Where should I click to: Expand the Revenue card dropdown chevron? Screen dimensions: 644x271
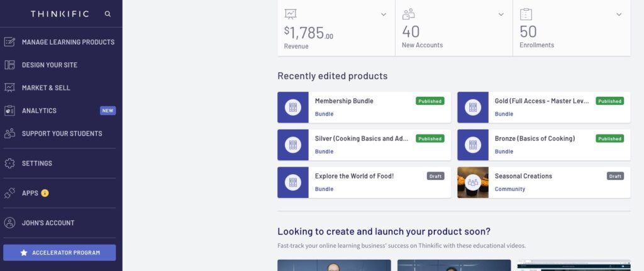point(383,14)
